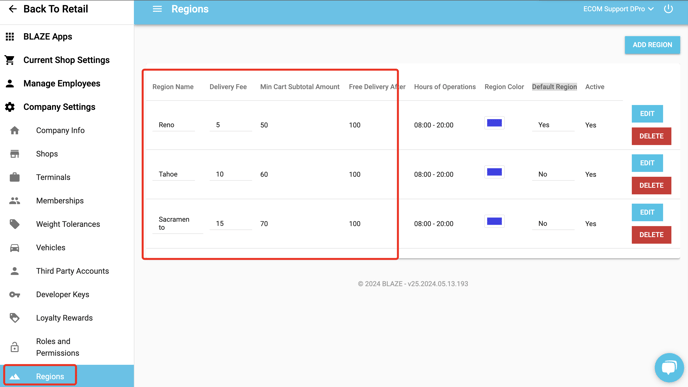Click the Third Party Accounts person icon

point(14,271)
